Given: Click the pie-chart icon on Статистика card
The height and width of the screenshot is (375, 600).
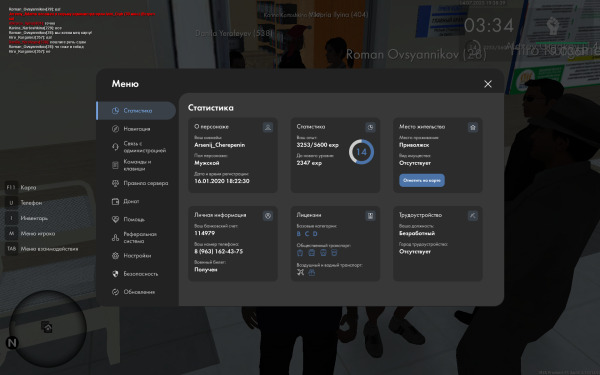Looking at the screenshot, I should pyautogui.click(x=370, y=127).
